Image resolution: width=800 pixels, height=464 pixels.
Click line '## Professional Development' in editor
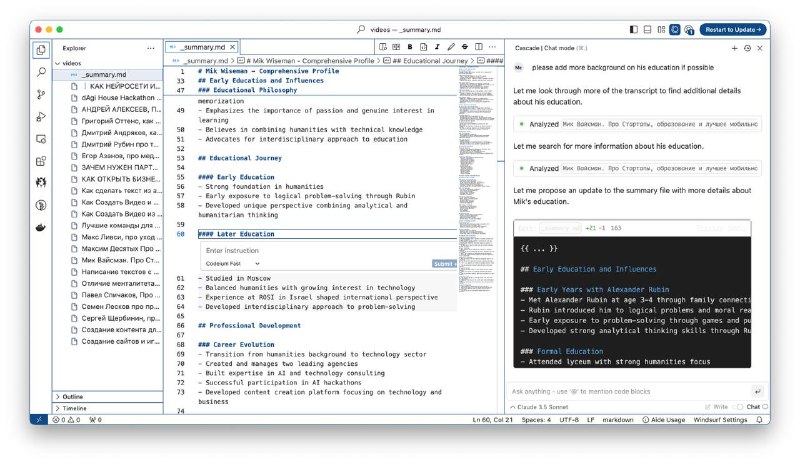pyautogui.click(x=249, y=326)
